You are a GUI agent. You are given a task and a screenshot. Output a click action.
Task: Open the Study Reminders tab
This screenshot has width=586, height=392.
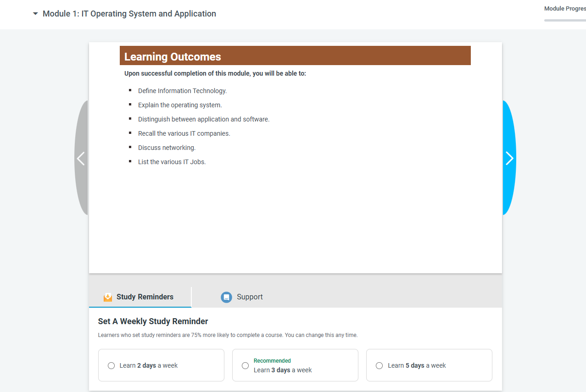tap(140, 297)
